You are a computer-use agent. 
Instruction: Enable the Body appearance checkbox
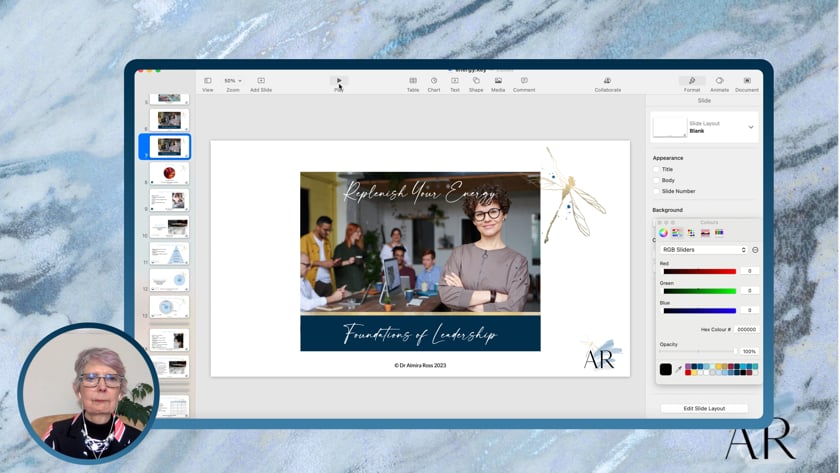656,181
